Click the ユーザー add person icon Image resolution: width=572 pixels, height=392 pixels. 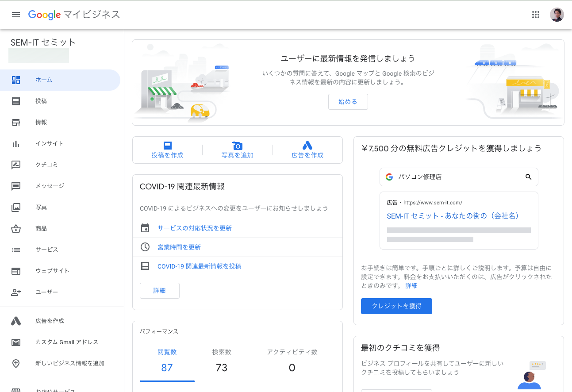[x=16, y=292]
